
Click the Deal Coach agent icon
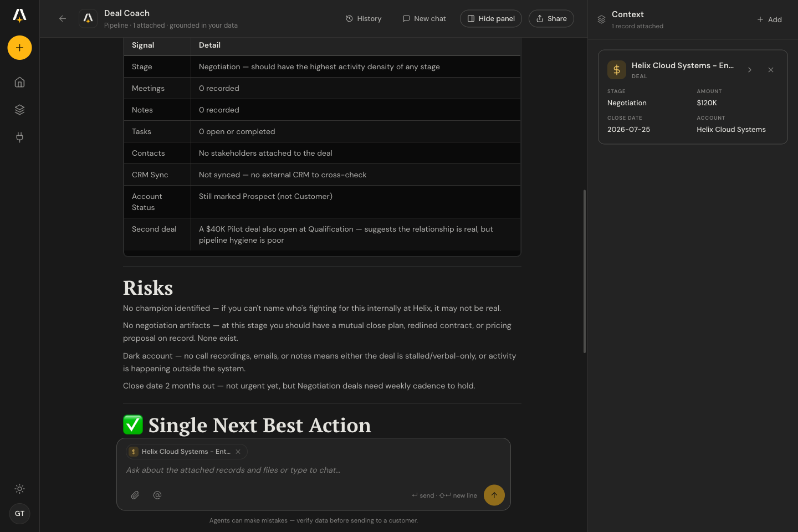[88, 19]
